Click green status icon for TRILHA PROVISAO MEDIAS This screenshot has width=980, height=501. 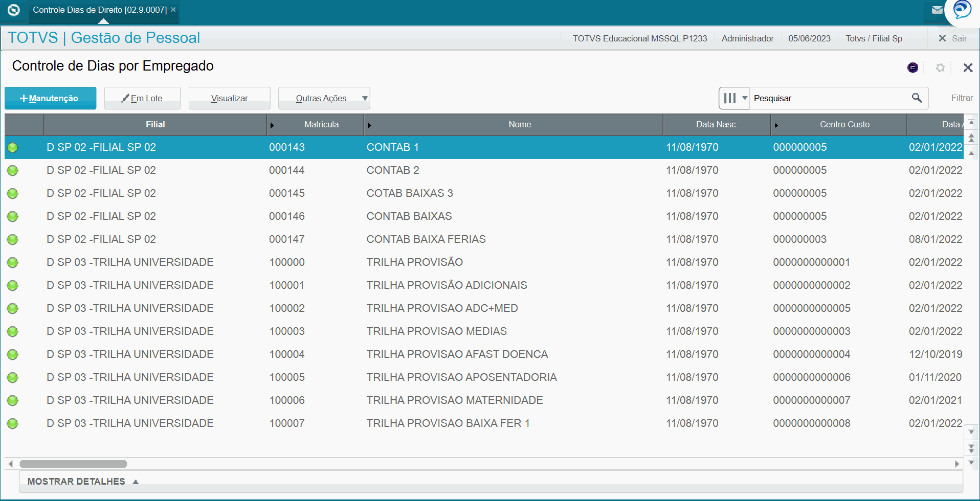(13, 332)
